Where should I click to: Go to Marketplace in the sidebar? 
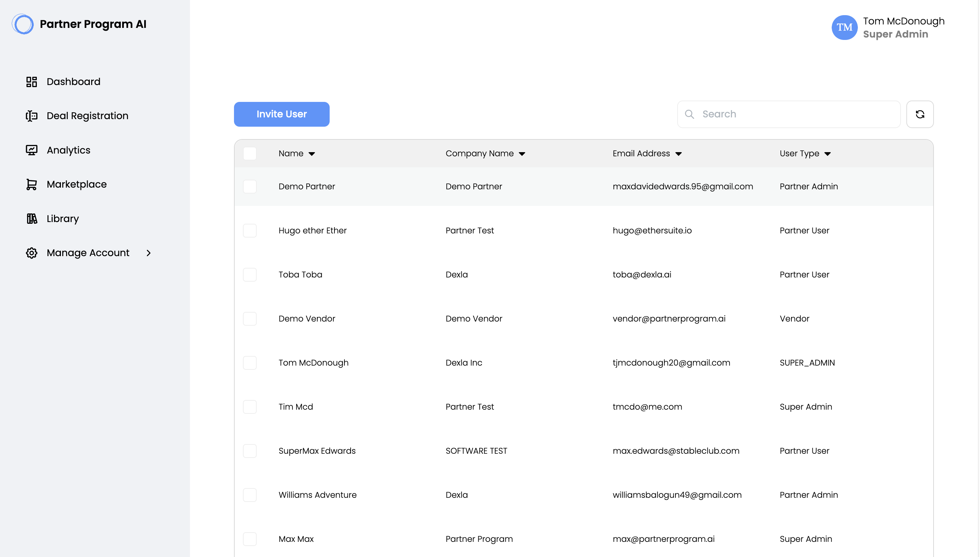point(76,185)
